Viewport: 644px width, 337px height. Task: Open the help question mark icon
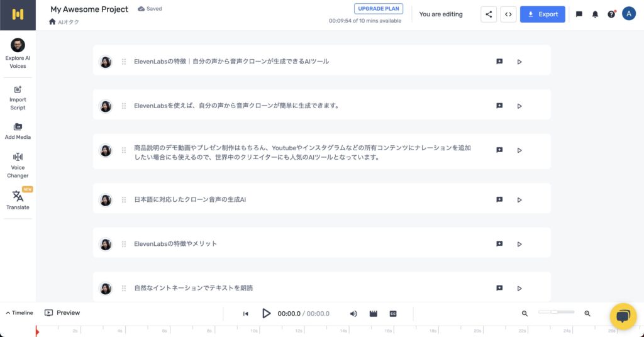(x=611, y=14)
